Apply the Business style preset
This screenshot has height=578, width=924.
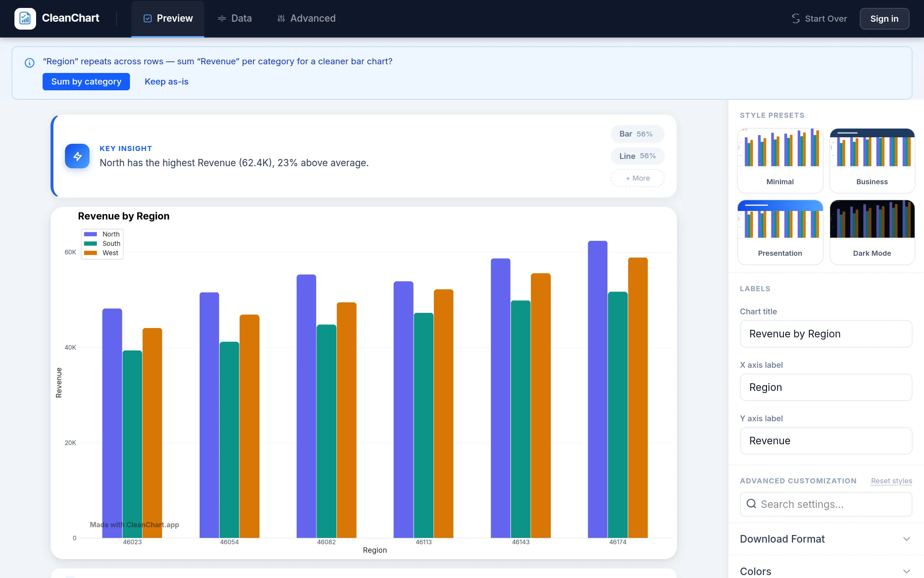pyautogui.click(x=872, y=160)
